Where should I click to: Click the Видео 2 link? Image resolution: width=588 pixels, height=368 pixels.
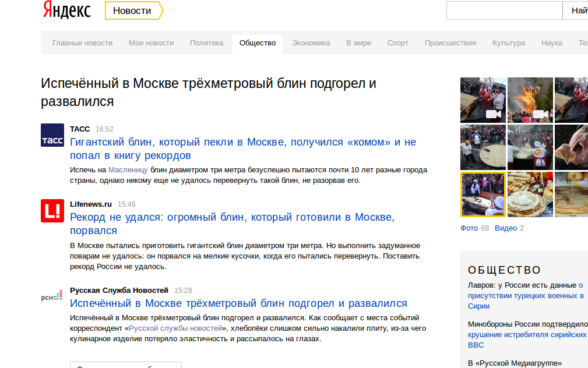coord(509,228)
